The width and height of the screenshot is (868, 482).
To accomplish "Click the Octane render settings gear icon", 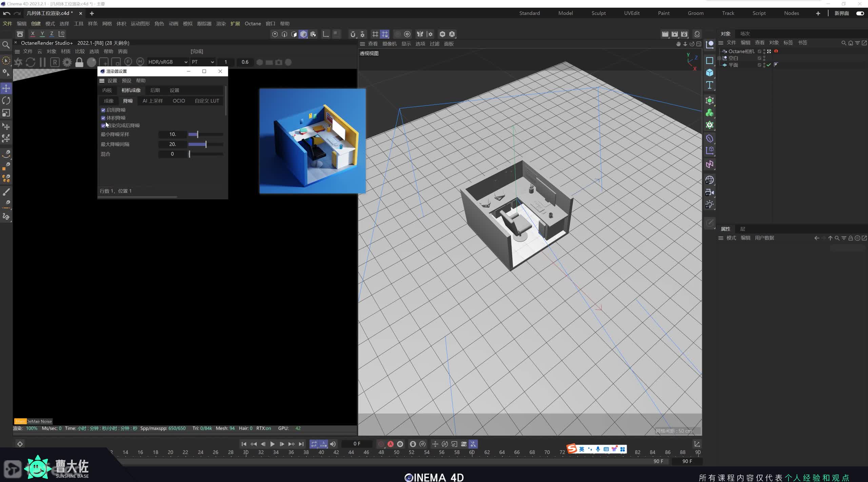I will click(x=67, y=62).
